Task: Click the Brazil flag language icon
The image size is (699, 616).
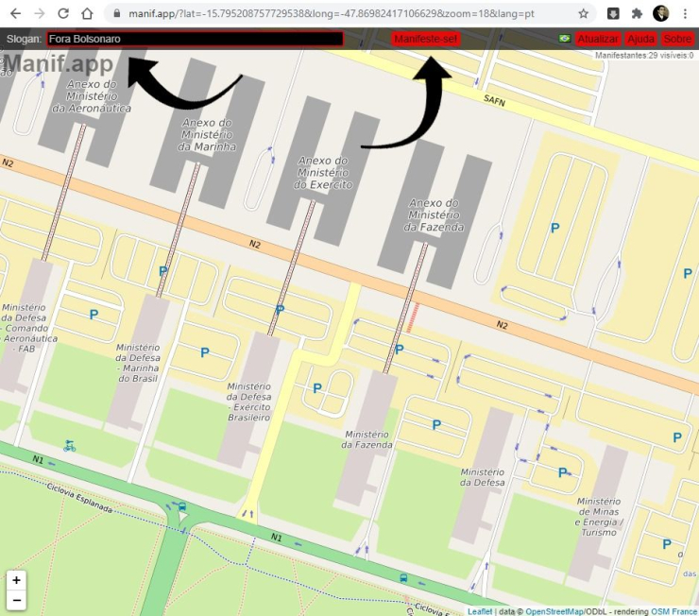Action: (565, 39)
